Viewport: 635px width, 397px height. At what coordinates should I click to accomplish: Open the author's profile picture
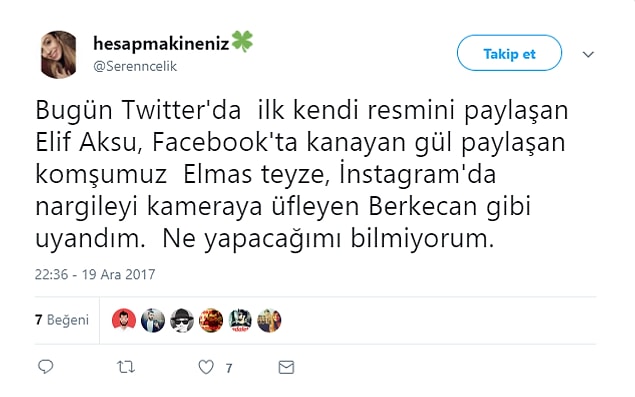pyautogui.click(x=59, y=54)
